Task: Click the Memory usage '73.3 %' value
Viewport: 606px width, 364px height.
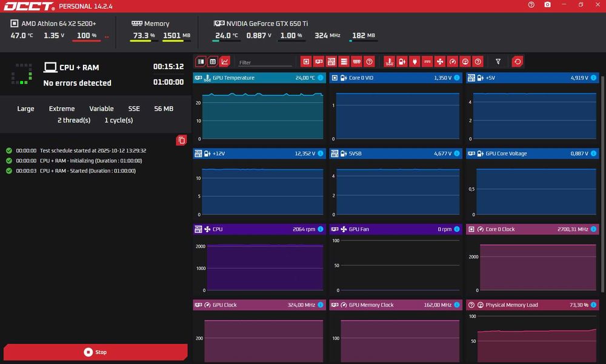Action: click(x=144, y=36)
